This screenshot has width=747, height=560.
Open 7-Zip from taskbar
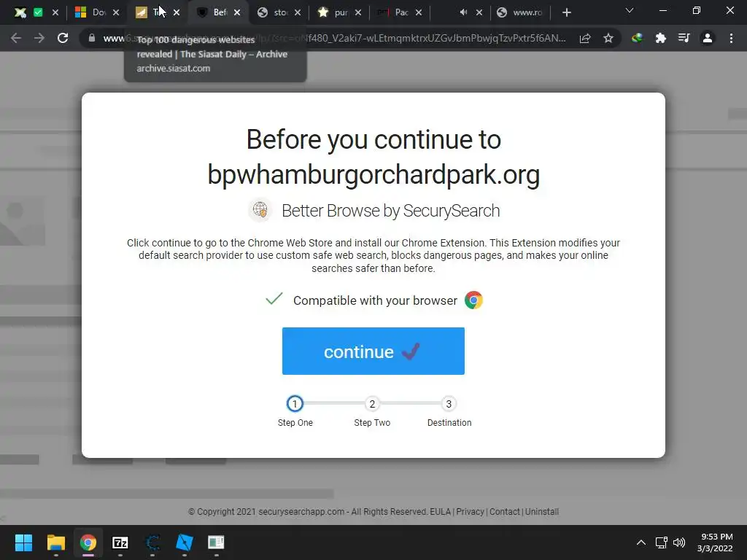(x=120, y=542)
